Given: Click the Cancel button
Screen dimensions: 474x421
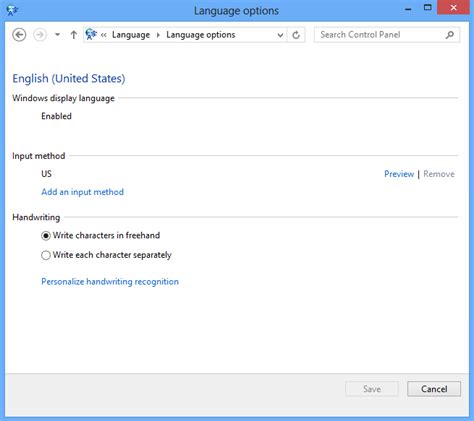Looking at the screenshot, I should pos(434,389).
